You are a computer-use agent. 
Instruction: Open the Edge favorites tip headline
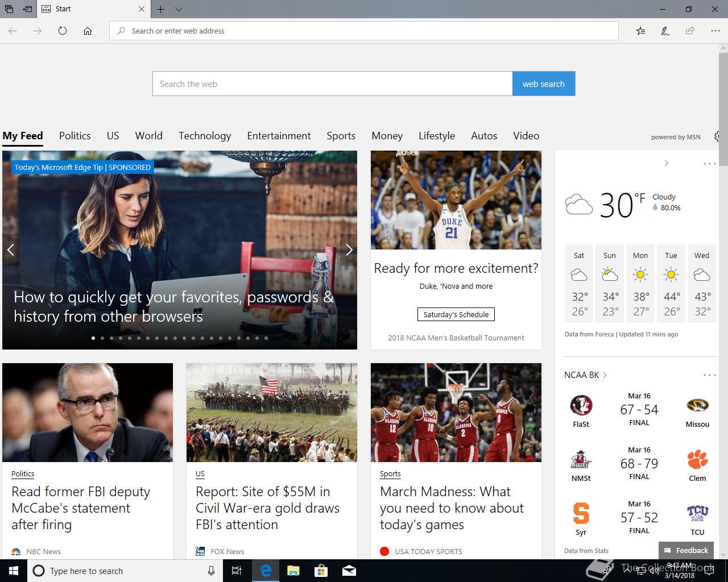(x=173, y=306)
